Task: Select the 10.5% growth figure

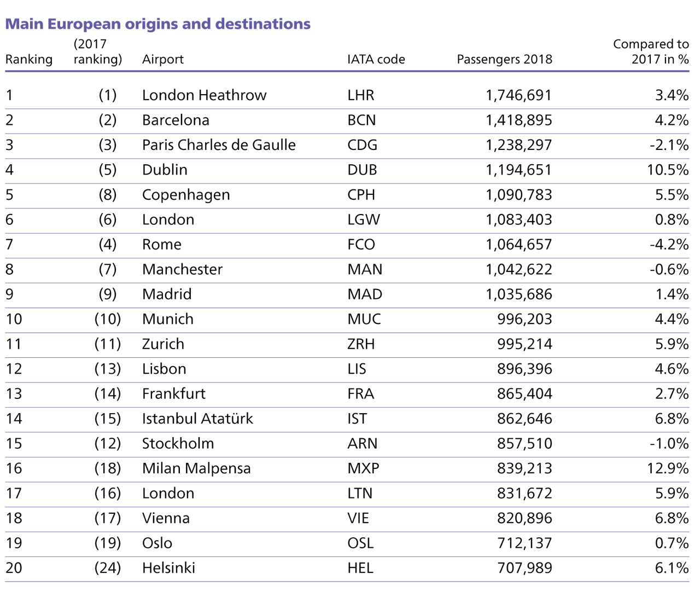Action: tap(668, 170)
